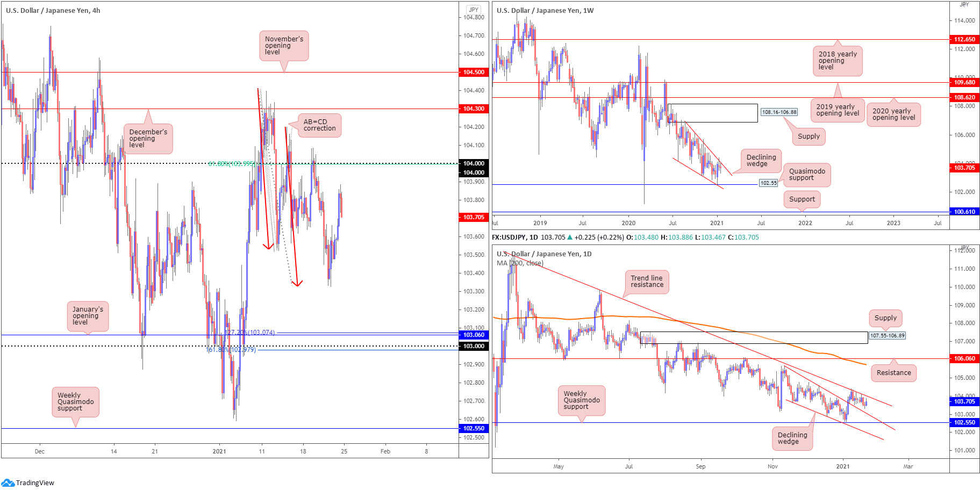
Task: Click the 104.500 red price label
Action: tap(474, 72)
